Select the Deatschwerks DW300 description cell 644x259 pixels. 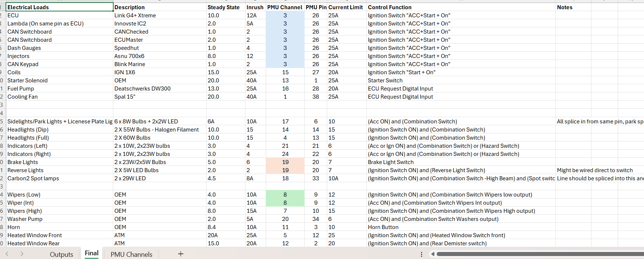pyautogui.click(x=160, y=88)
